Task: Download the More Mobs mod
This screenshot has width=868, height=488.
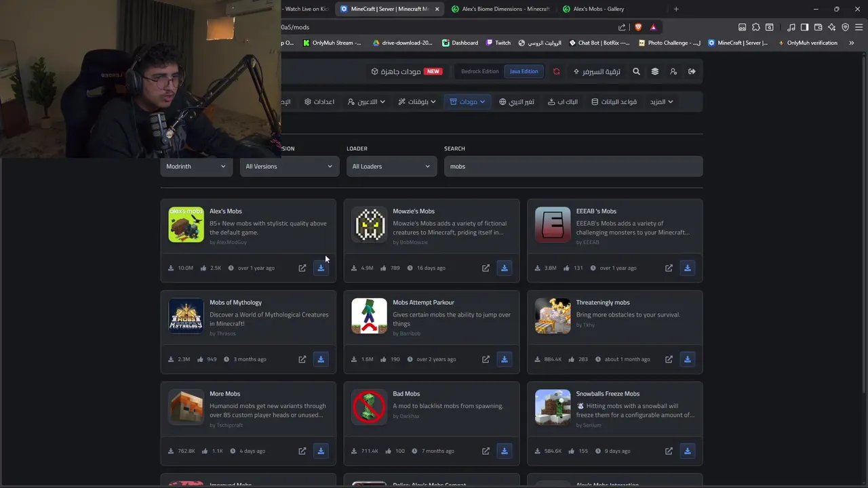Action: tap(321, 451)
